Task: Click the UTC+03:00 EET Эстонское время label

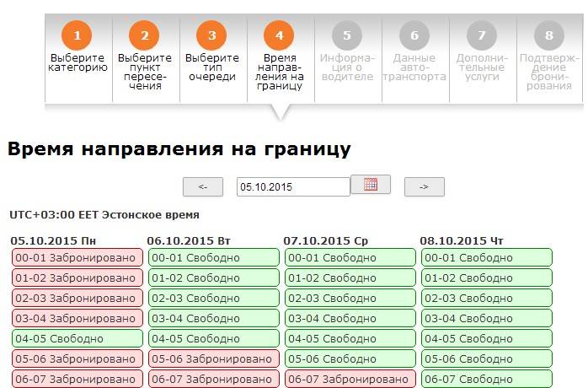Action: [104, 215]
